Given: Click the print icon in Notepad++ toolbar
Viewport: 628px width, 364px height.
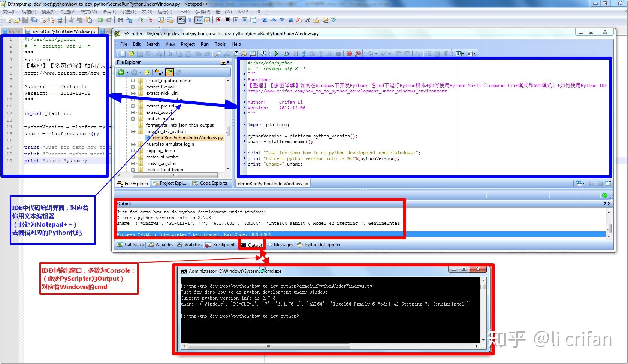Looking at the screenshot, I should pos(59,20).
